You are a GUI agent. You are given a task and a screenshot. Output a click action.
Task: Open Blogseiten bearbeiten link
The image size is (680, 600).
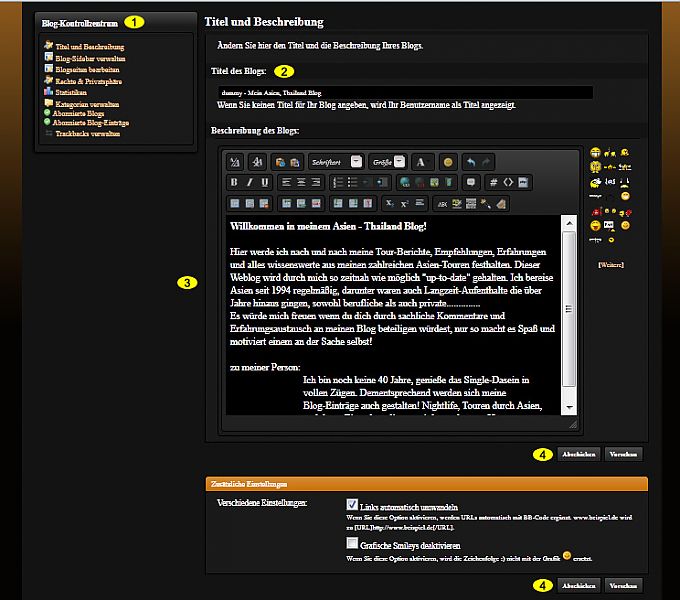[x=87, y=69]
